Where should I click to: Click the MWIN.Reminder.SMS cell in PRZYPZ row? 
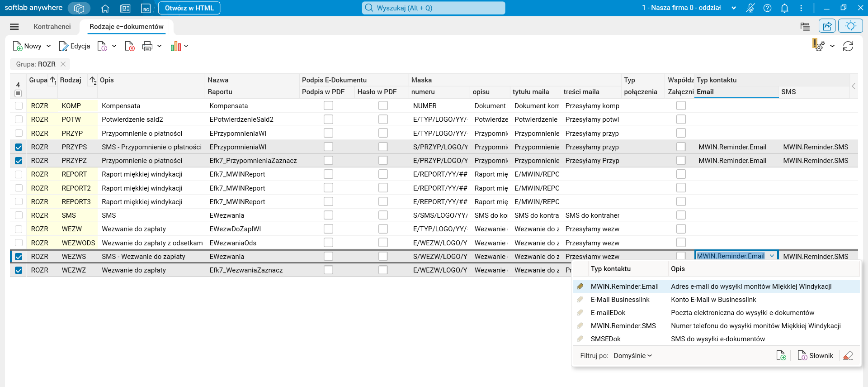(x=816, y=161)
